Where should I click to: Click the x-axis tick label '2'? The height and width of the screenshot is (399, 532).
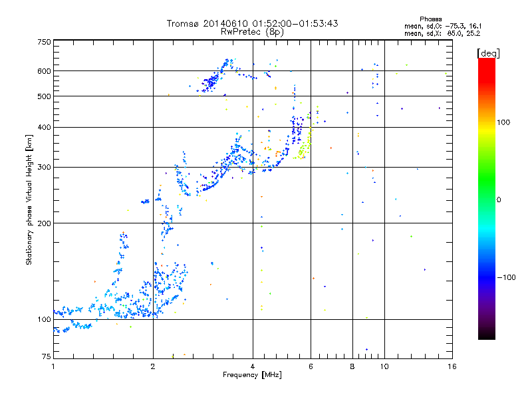153,366
